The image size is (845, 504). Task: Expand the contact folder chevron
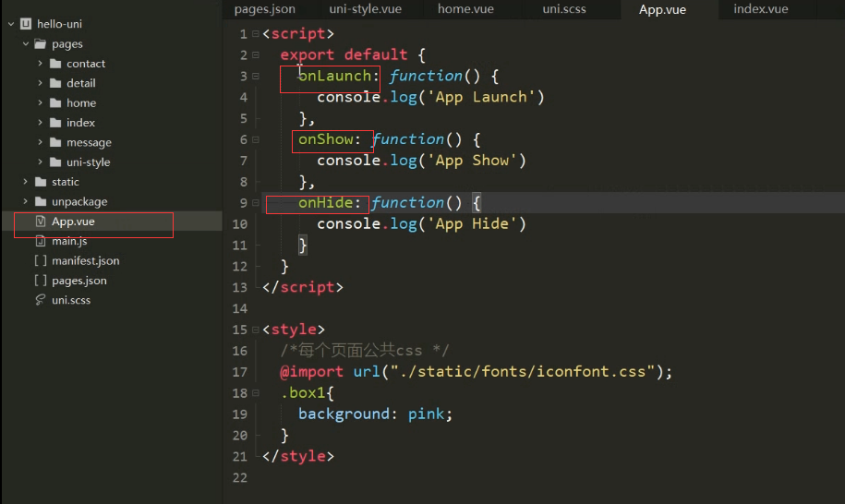click(40, 63)
